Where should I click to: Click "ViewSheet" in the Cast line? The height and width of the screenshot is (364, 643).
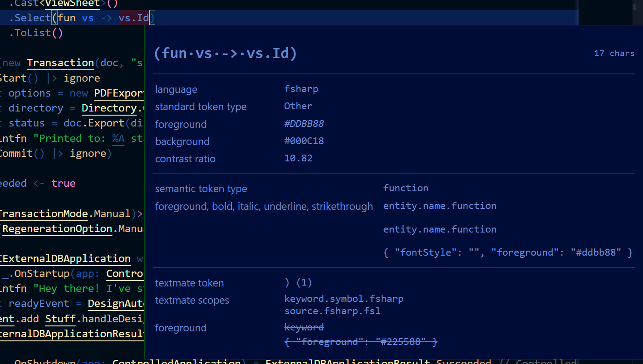pos(73,4)
